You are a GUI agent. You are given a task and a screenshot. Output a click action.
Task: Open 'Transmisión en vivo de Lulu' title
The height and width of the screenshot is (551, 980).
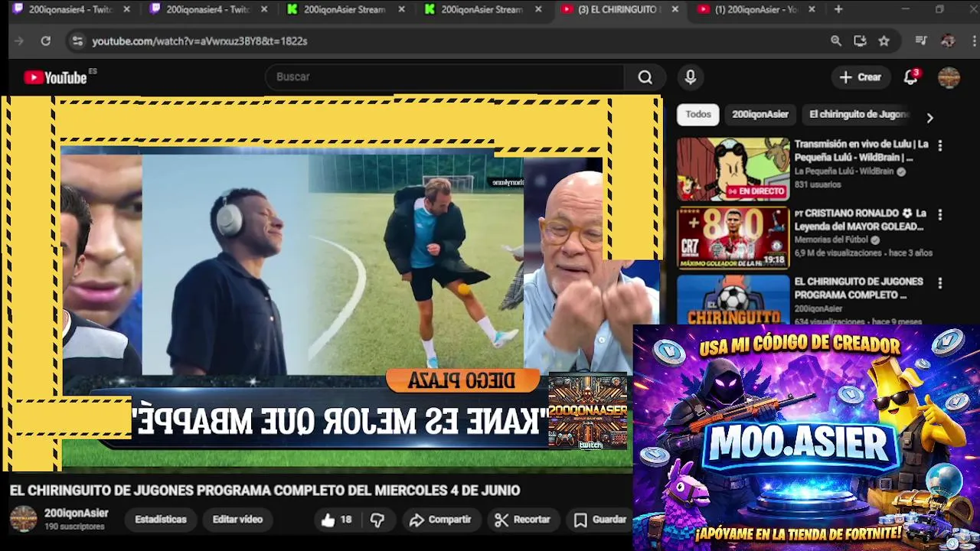(861, 151)
